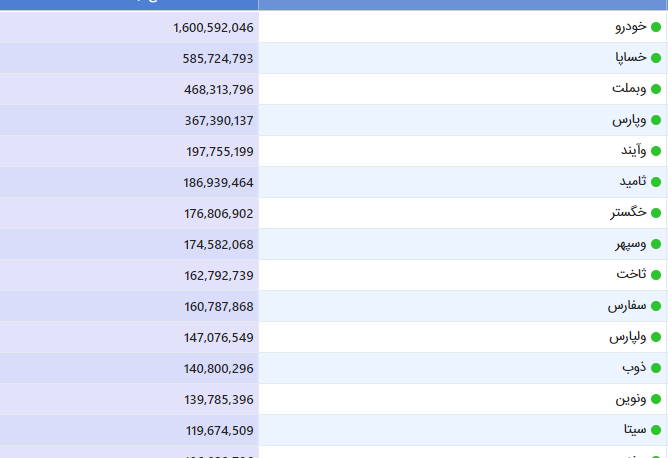This screenshot has width=668, height=458.
Task: Click the green status dot beside ثامید
Action: [656, 182]
